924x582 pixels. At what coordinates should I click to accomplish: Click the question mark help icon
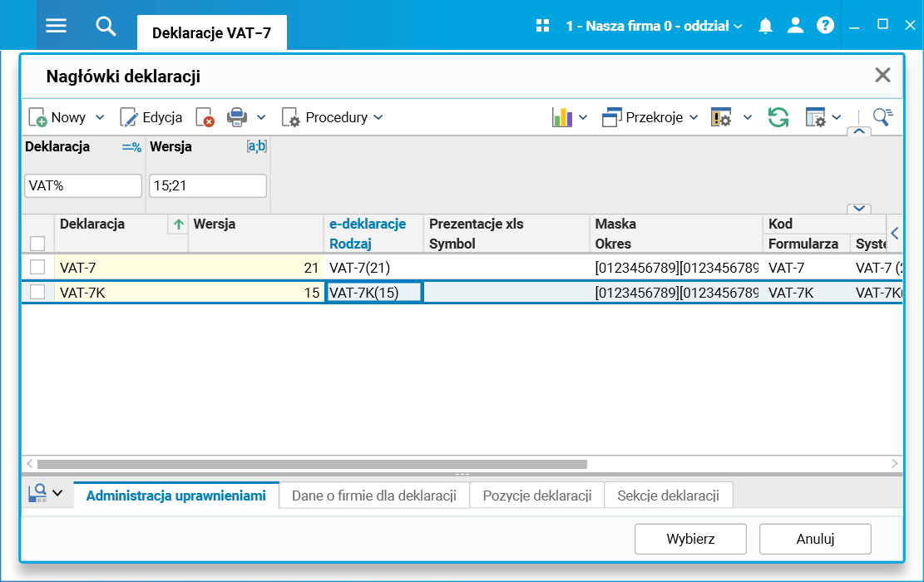point(825,26)
